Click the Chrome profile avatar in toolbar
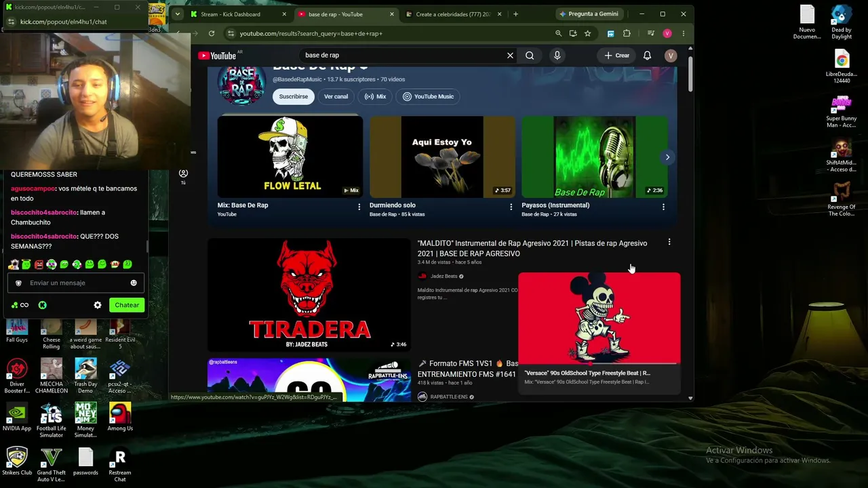 click(667, 33)
